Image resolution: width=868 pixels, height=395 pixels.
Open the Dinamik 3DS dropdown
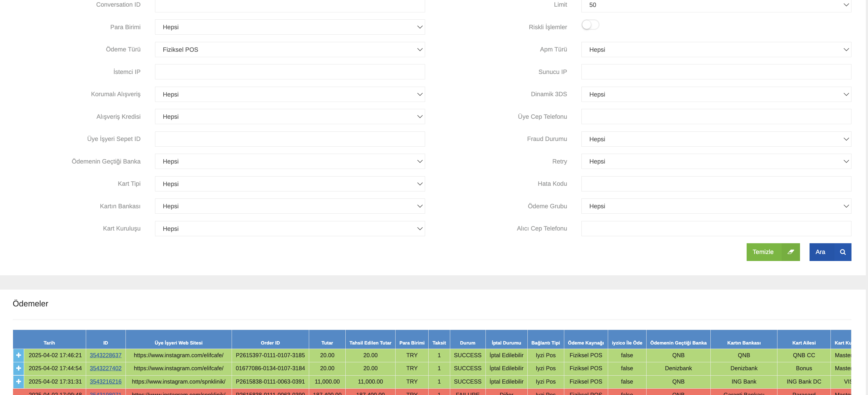pos(716,94)
